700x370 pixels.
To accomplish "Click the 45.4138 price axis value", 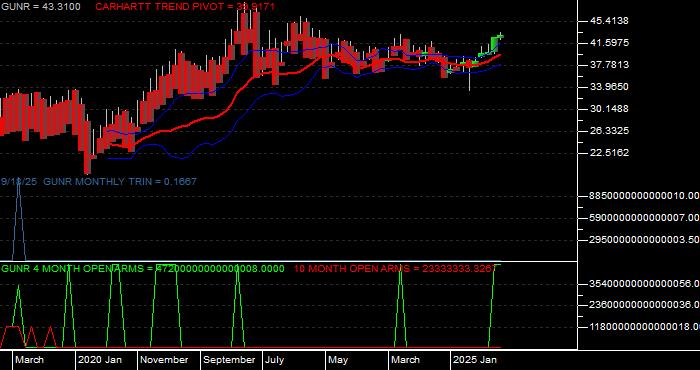I will [609, 21].
